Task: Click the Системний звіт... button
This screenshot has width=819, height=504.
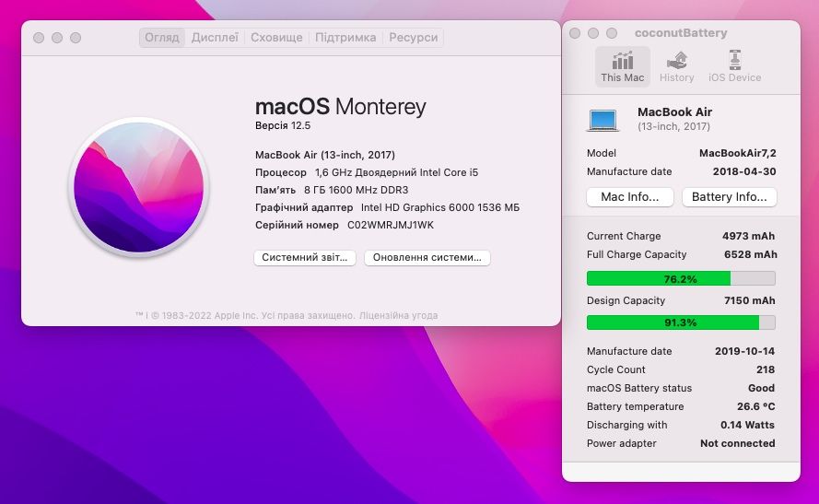Action: pyautogui.click(x=305, y=257)
